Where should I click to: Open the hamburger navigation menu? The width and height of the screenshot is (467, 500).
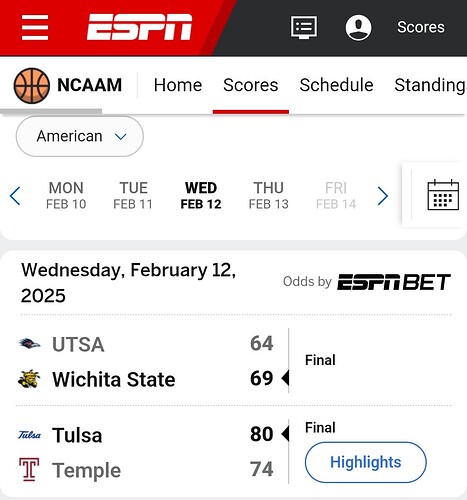coord(35,27)
